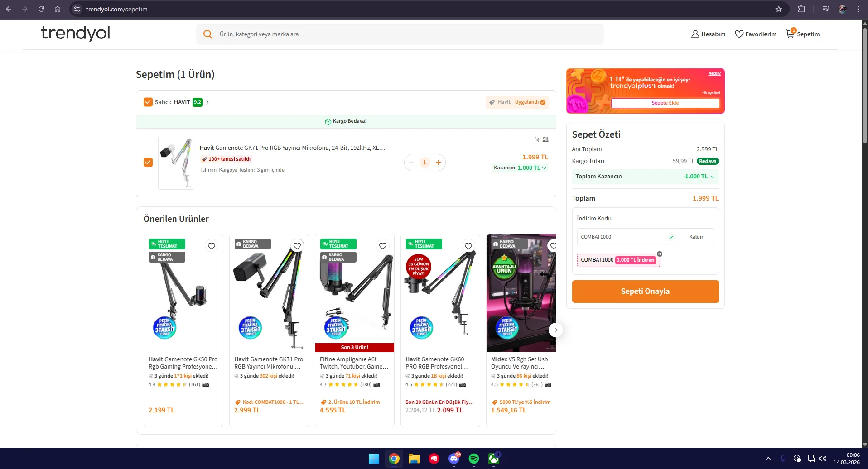Open the browser media controls icon
This screenshot has height=469, width=868.
coord(826,9)
